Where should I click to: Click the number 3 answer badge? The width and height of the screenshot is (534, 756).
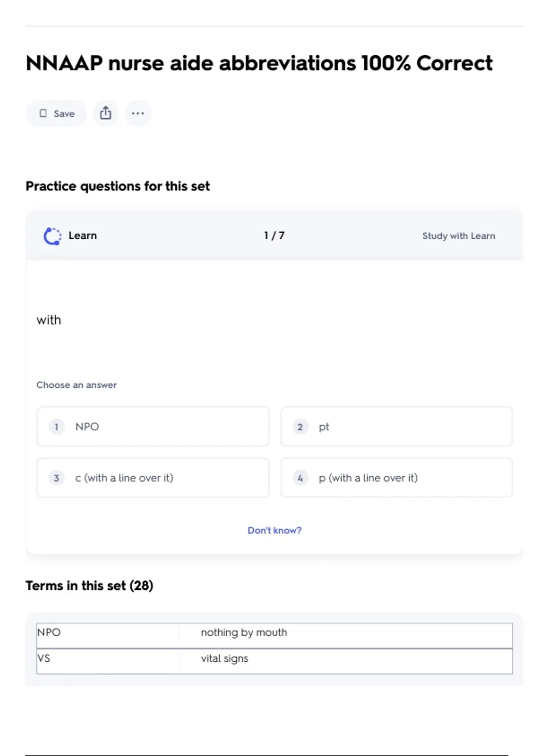coord(57,478)
